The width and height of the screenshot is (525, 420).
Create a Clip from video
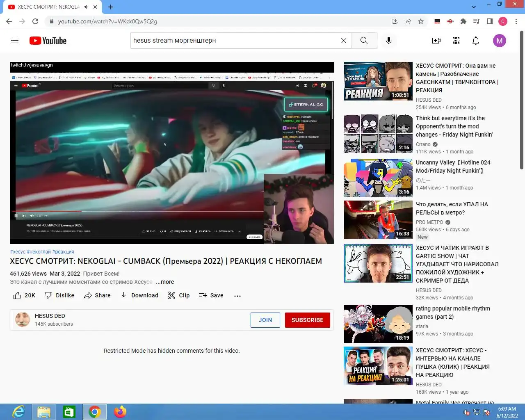click(179, 295)
